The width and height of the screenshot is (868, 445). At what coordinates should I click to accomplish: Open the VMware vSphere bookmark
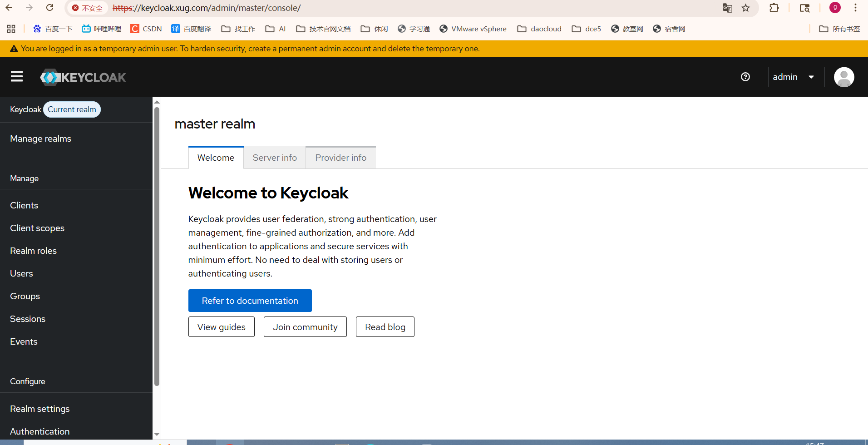[x=473, y=29]
